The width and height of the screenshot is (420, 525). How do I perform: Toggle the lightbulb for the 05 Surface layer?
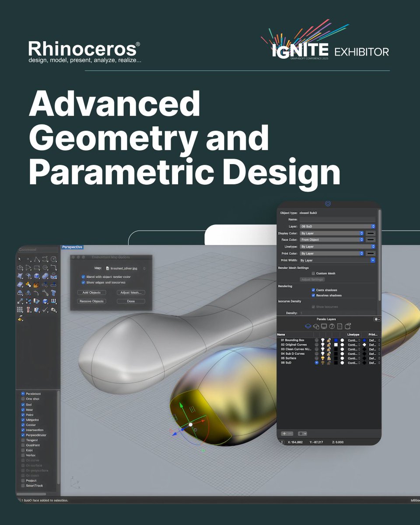(322, 358)
